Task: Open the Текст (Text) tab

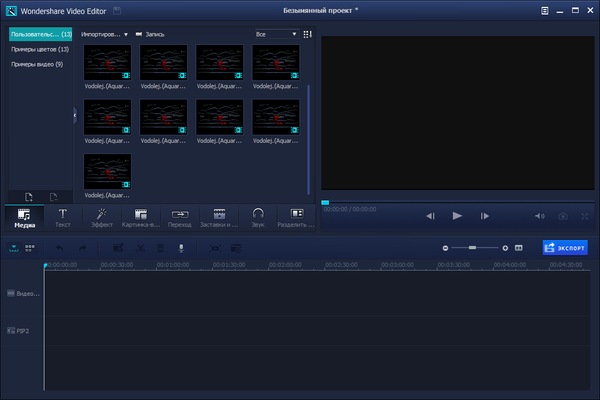Action: coord(62,217)
